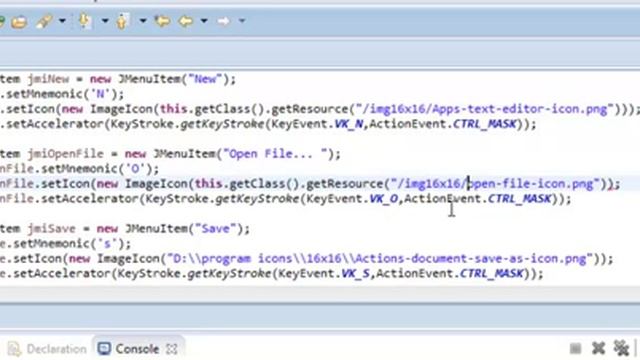Screen dimensions: 640x360
Task: Click the Previous Annotation up-arrow icon
Action: pyautogui.click(x=122, y=20)
